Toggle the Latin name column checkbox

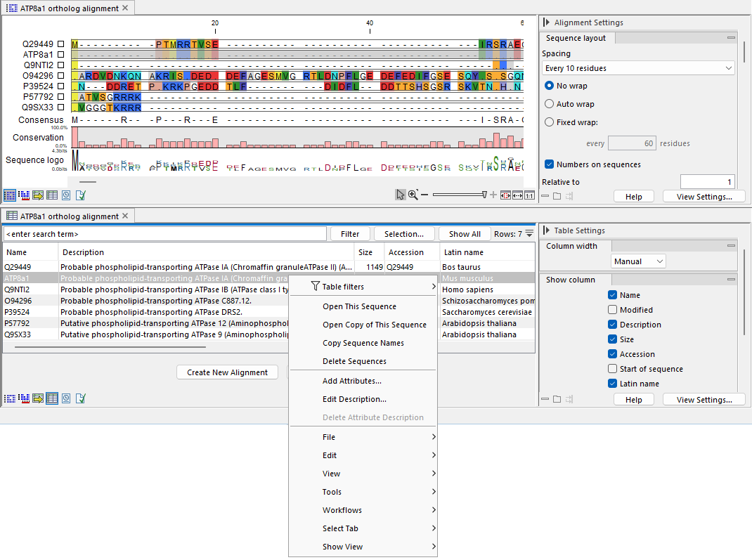point(612,384)
